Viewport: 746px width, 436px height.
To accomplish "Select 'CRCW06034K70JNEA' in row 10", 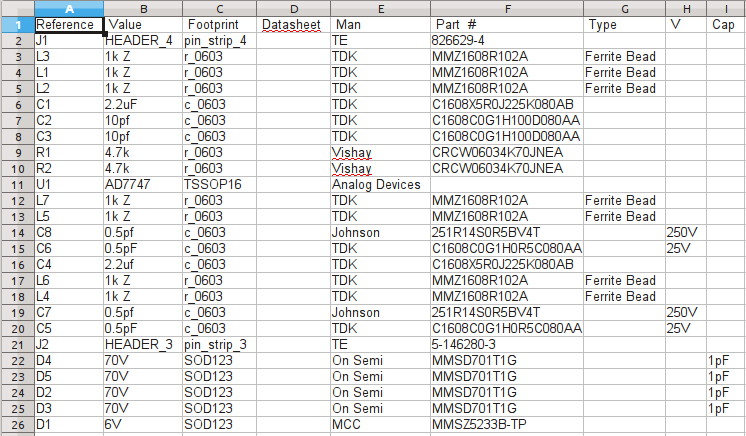I will click(x=507, y=168).
